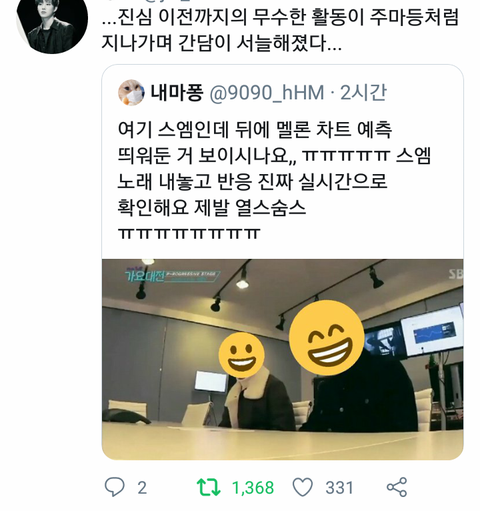The width and height of the screenshot is (480, 511).
Task: Open the @9090_hHM handle link
Action: pyautogui.click(x=267, y=93)
